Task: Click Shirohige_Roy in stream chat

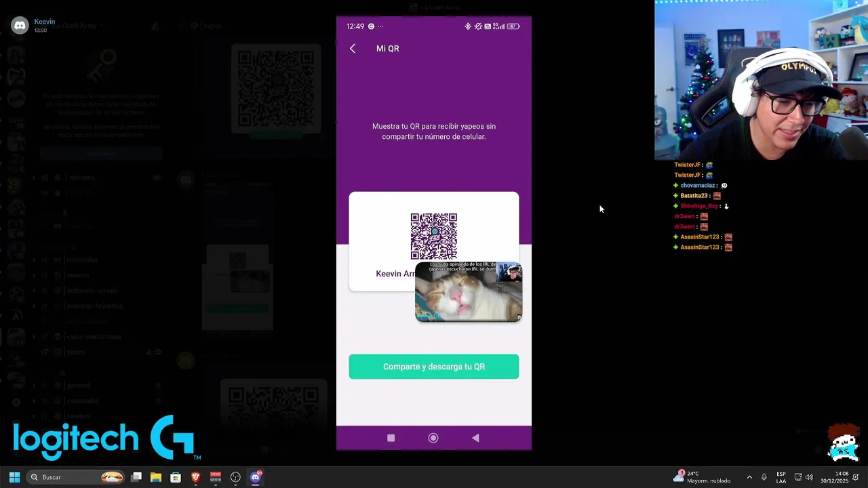Action: [x=699, y=205]
